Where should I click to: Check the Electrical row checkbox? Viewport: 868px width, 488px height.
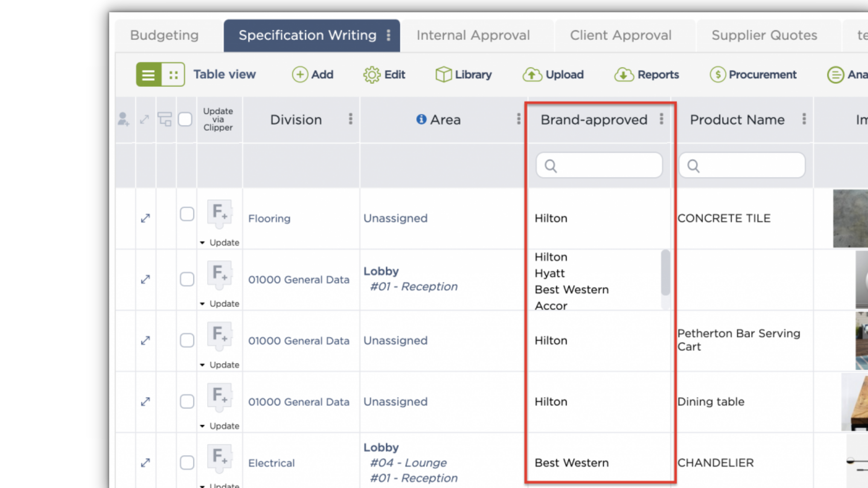coord(187,462)
